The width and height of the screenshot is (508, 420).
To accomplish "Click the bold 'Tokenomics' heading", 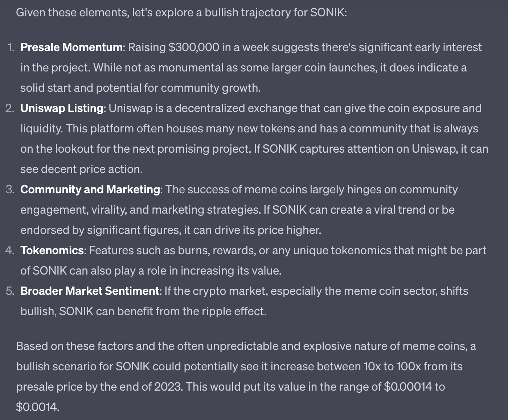I will [52, 251].
